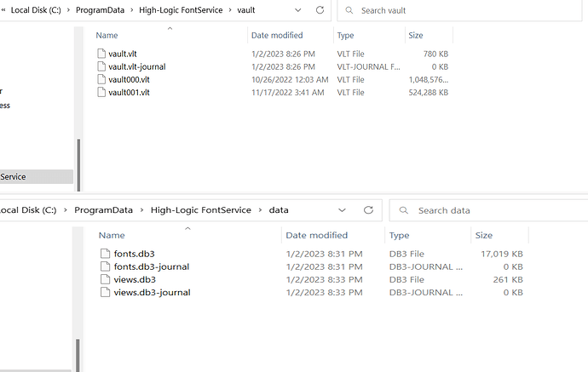Sort by Size column in data window
This screenshot has width=588, height=372.
click(x=484, y=235)
